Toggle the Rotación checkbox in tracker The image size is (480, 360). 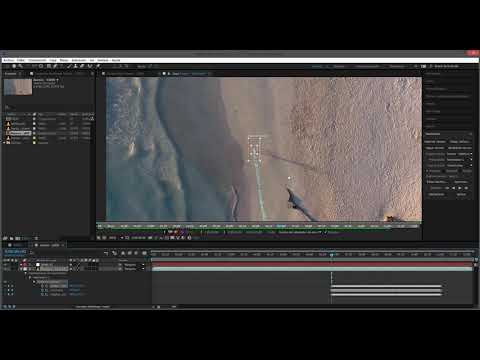pos(443,171)
